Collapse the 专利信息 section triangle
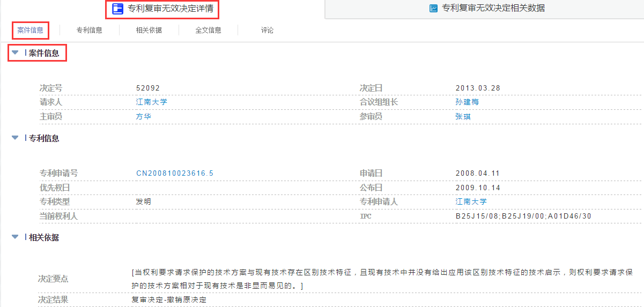 [15, 138]
